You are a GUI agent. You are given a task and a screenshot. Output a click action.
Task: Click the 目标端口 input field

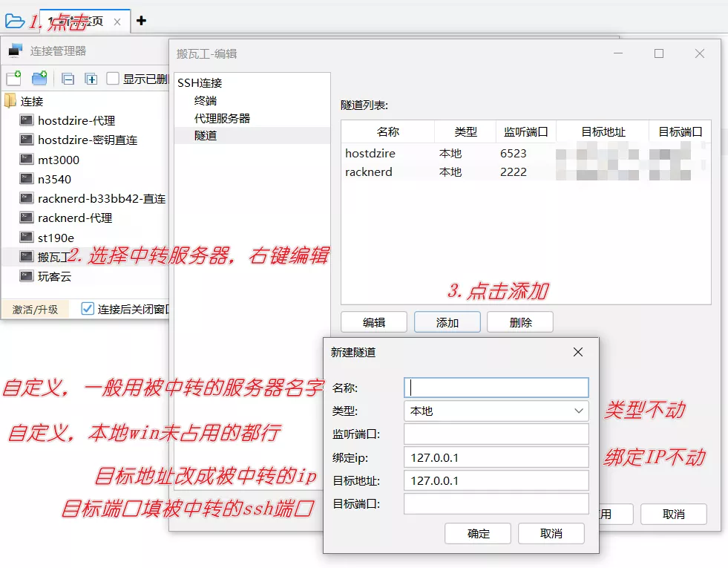click(496, 504)
